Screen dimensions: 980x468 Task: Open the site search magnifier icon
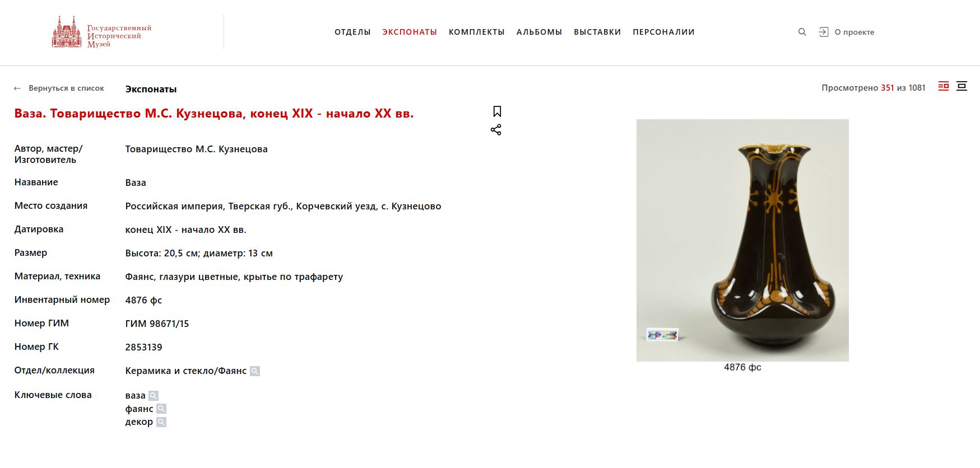[802, 32]
